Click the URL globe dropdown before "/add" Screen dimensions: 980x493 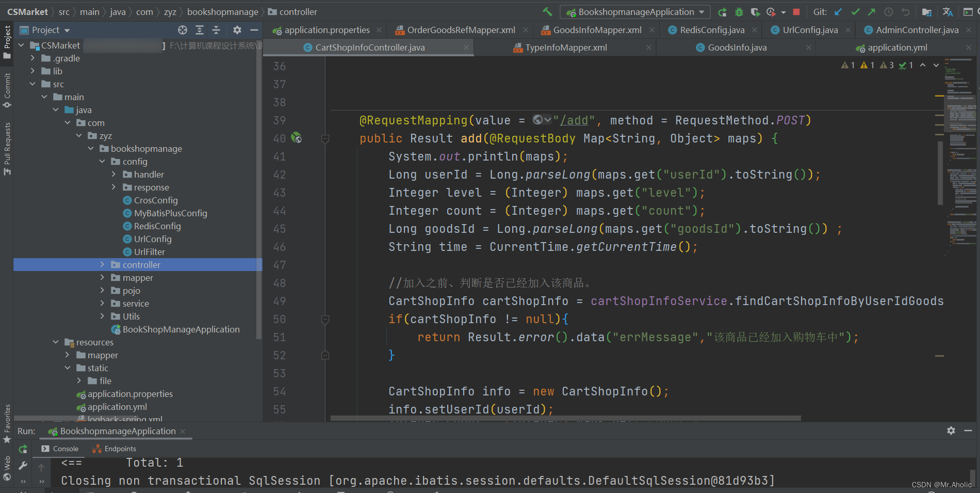pyautogui.click(x=542, y=120)
